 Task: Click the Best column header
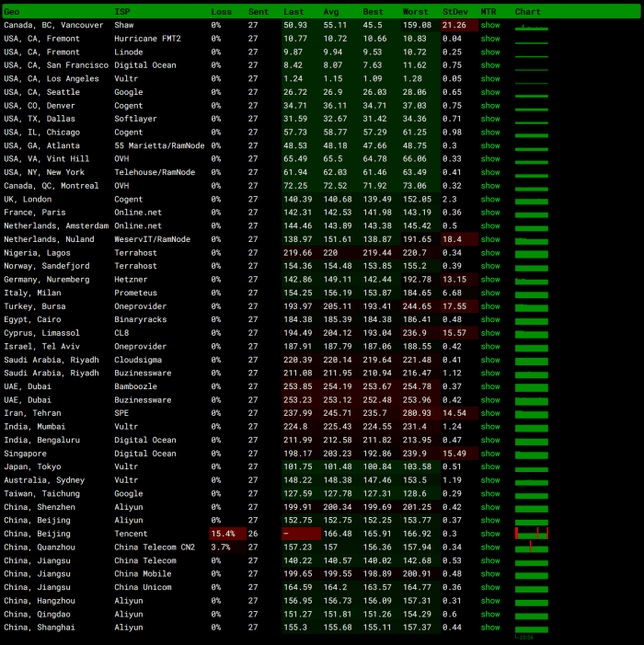(x=373, y=12)
